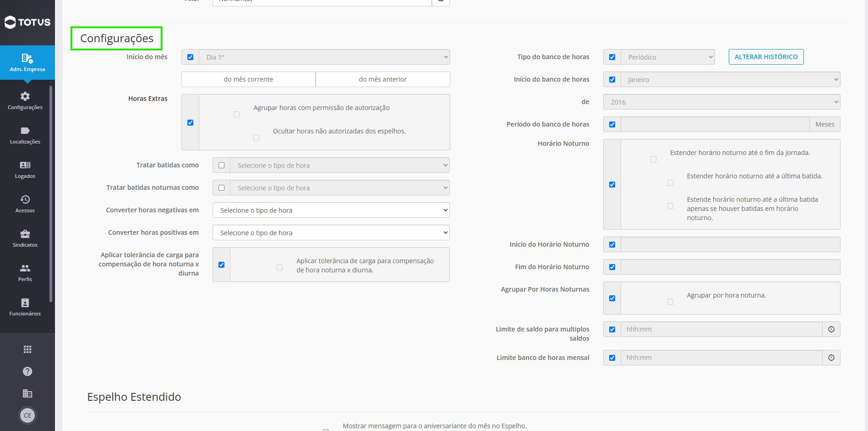The image size is (868, 431).
Task: Check Ocultar horas não autorizadas dos espelhos
Action: 257,138
